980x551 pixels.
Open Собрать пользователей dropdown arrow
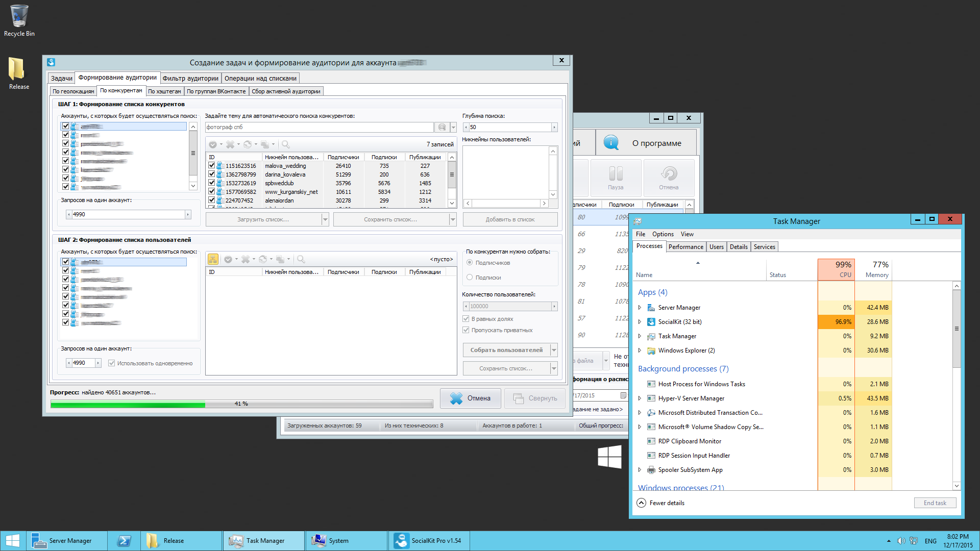click(x=554, y=350)
